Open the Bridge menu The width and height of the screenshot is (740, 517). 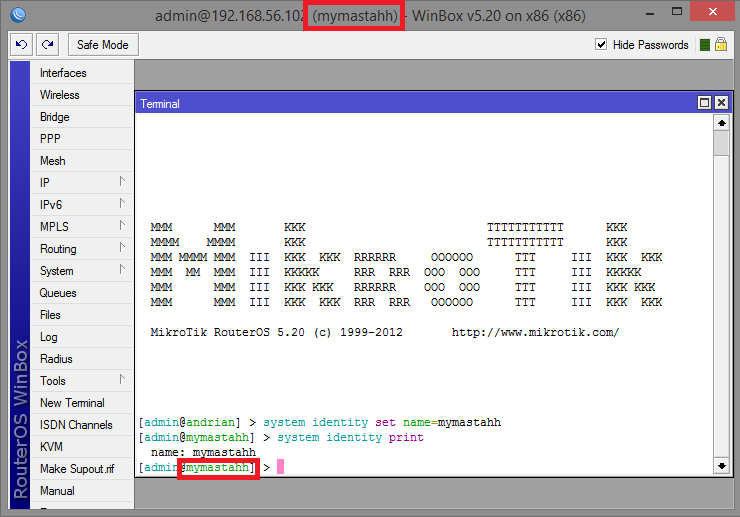tap(82, 117)
